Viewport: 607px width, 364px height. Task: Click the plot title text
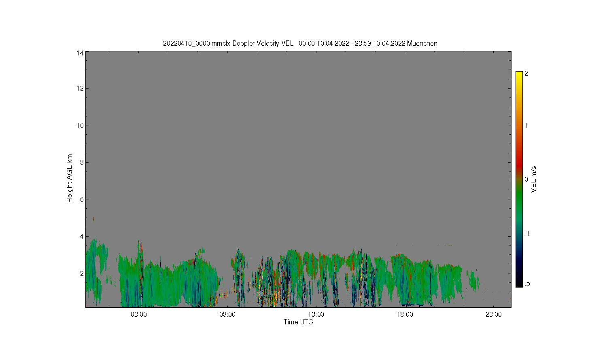coord(300,43)
